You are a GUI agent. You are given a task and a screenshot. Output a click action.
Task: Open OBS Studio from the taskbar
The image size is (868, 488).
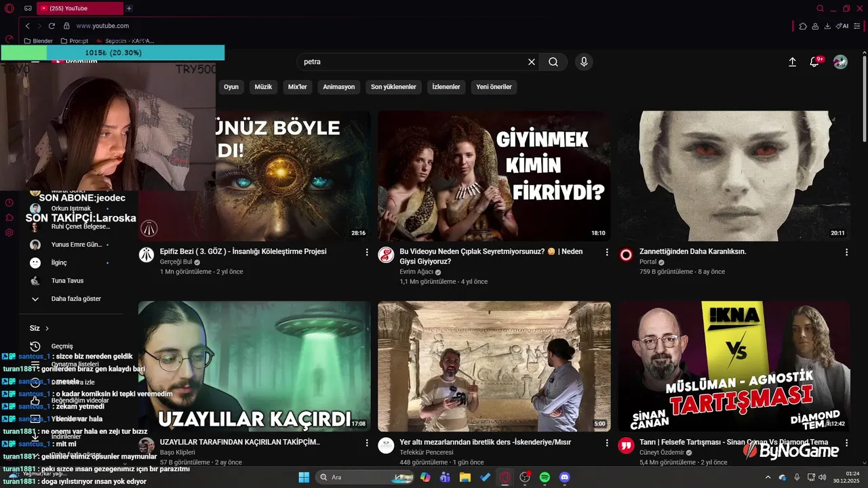click(525, 477)
